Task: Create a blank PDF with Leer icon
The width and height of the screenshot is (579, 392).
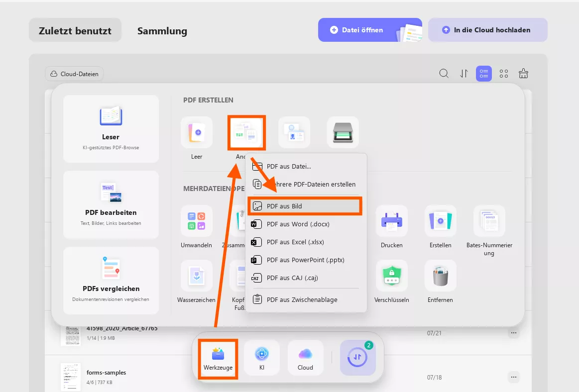Action: coord(197,132)
